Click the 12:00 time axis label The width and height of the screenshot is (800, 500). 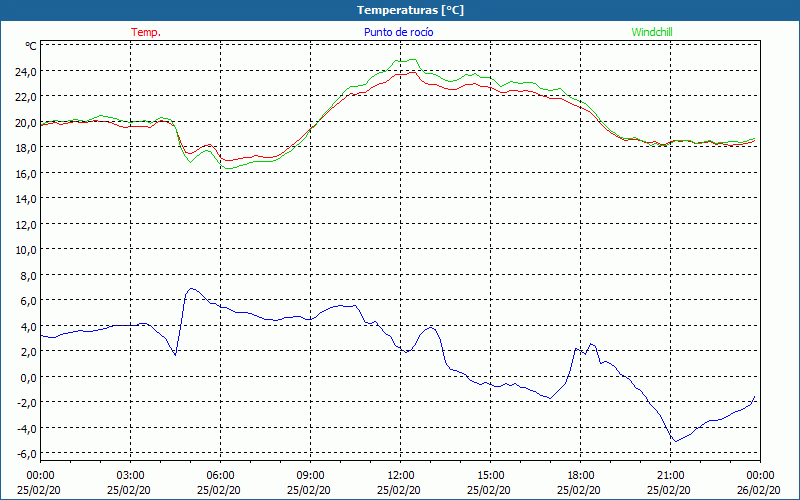(x=401, y=476)
